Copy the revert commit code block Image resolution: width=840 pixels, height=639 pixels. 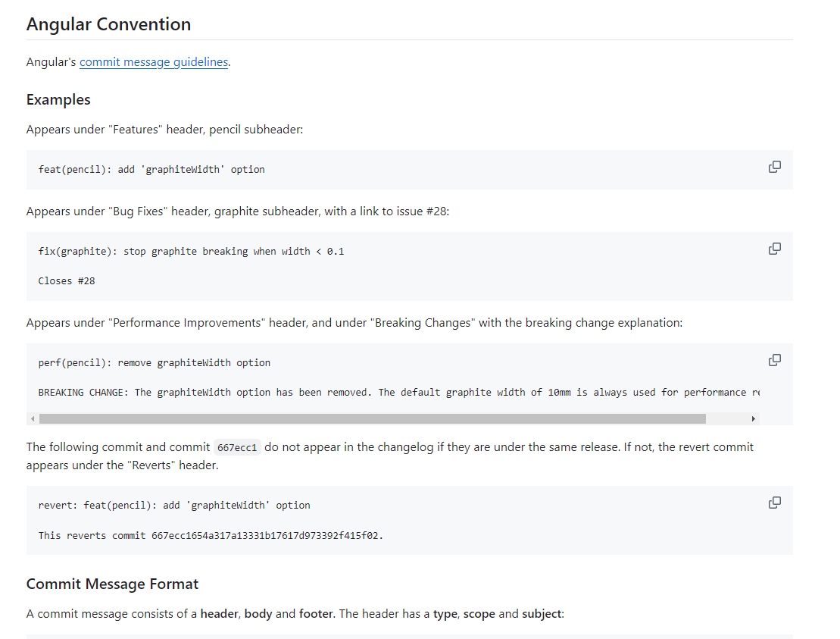775,503
